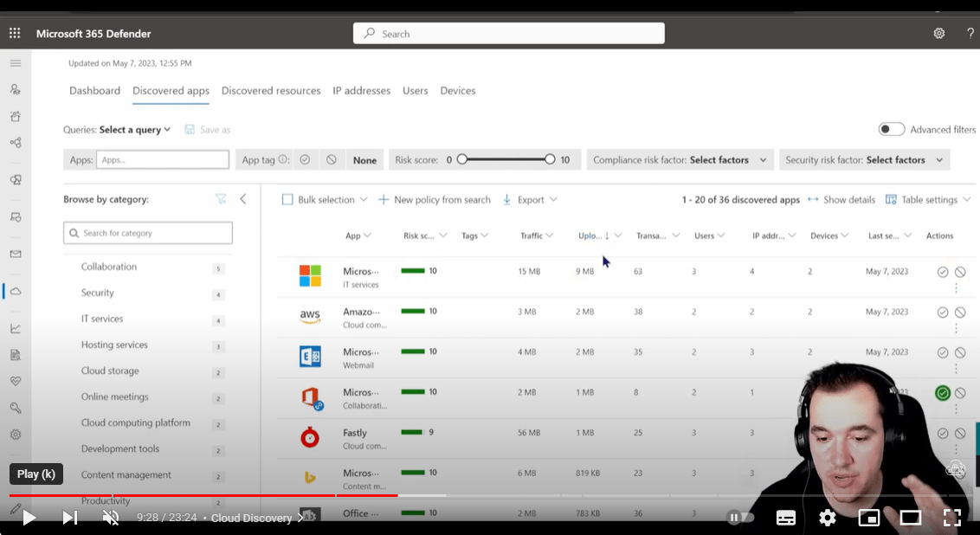Open the Risk score column dropdown
This screenshot has height=535, width=980.
(443, 235)
